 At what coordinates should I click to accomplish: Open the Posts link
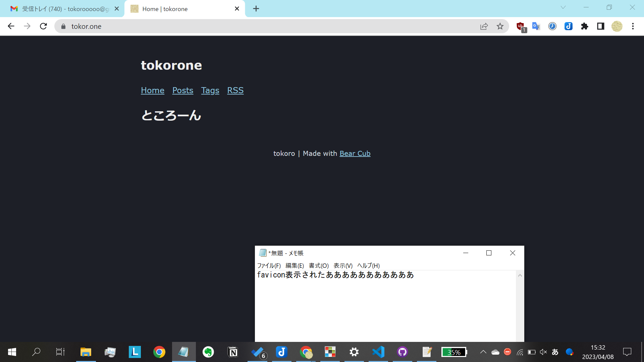[183, 90]
